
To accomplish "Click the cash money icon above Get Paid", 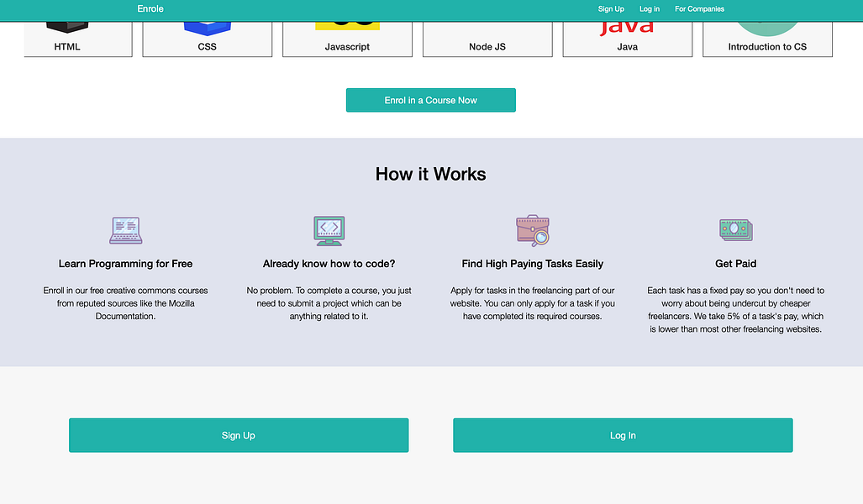I will pyautogui.click(x=736, y=230).
